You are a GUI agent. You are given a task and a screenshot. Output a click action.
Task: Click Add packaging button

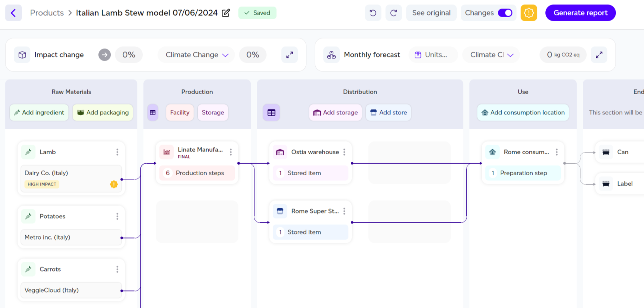(x=103, y=112)
